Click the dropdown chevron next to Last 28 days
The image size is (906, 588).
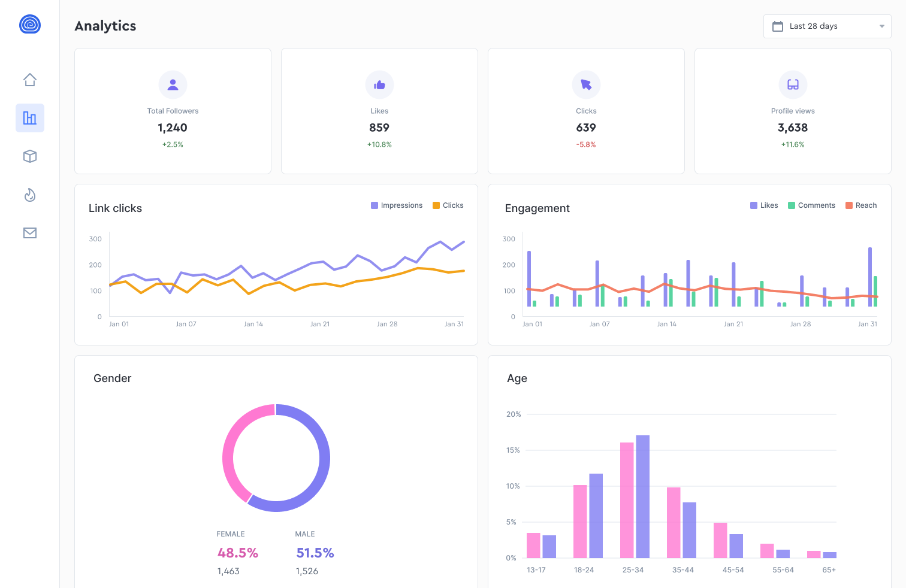881,26
